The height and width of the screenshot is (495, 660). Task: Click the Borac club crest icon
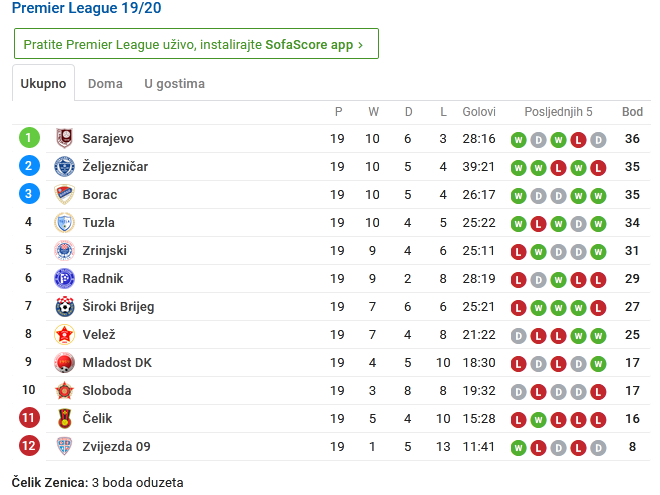point(65,195)
